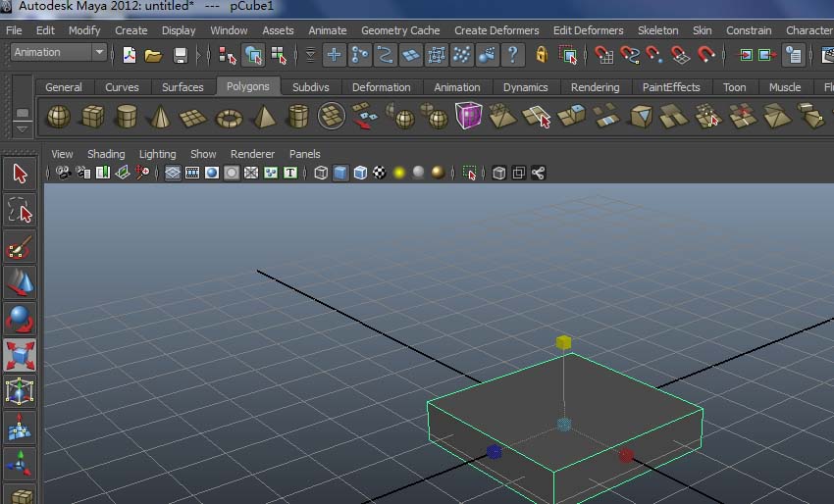Toggle snap to view planes
The height and width of the screenshot is (504, 834).
coord(680,55)
